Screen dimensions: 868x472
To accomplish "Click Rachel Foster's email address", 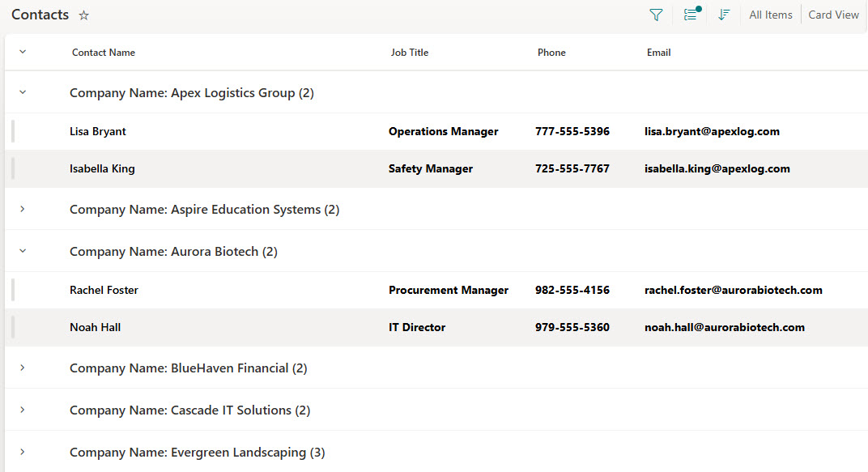I will pyautogui.click(x=733, y=290).
